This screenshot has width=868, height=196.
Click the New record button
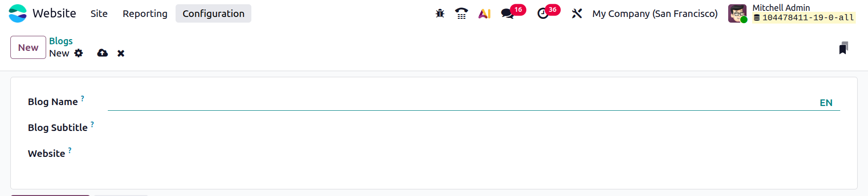point(28,48)
